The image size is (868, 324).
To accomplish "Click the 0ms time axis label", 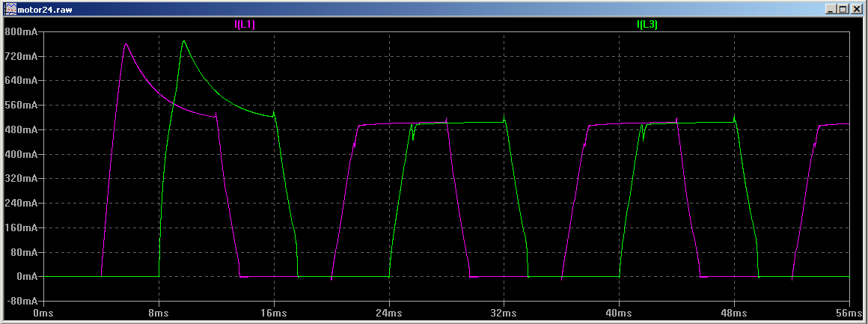I will coord(43,314).
